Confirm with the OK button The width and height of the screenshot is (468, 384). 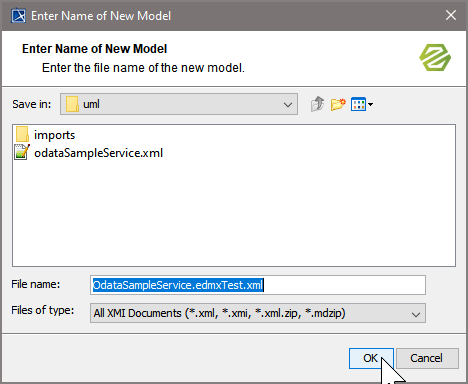(371, 358)
